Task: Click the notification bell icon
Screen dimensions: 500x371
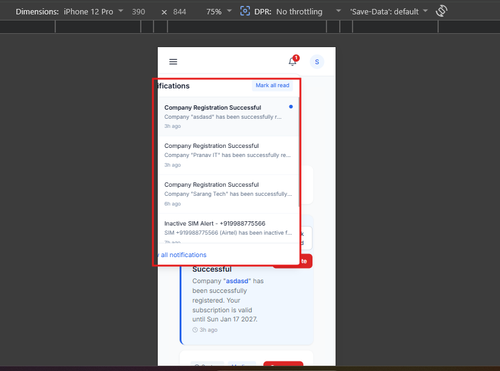Action: click(293, 61)
